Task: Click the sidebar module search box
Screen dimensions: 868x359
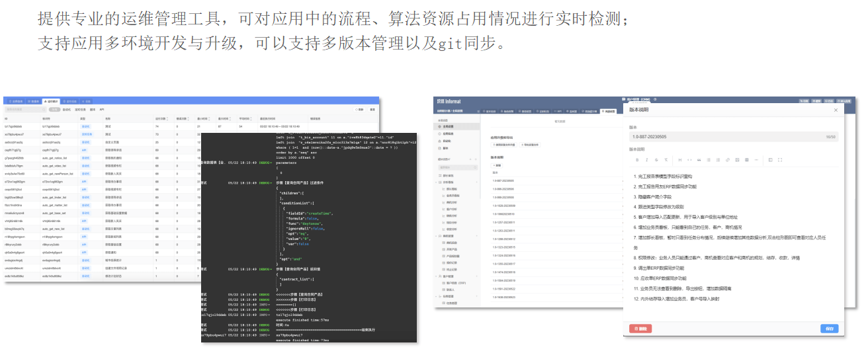Action: pos(458,167)
